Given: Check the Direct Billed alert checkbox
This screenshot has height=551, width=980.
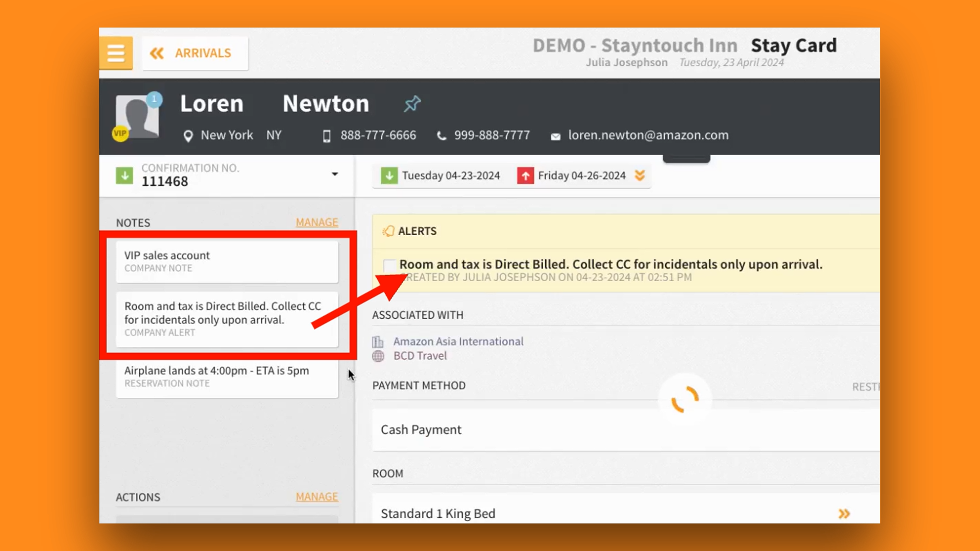Looking at the screenshot, I should pyautogui.click(x=389, y=265).
